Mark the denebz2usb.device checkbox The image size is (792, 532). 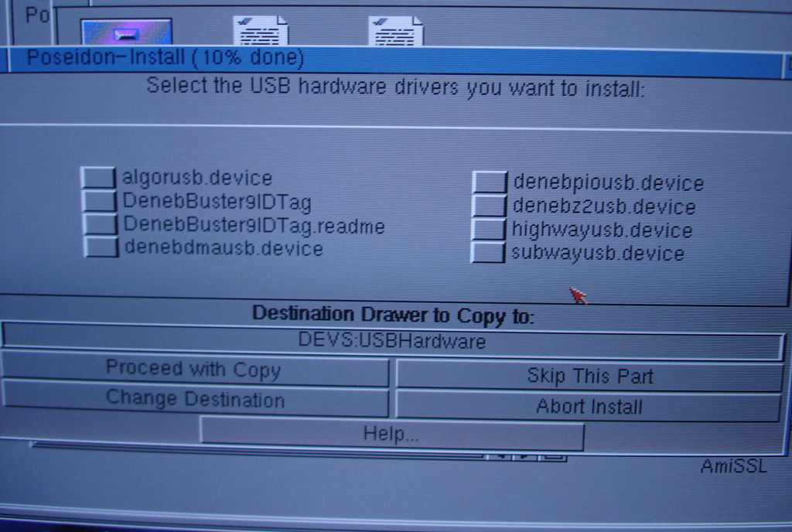(489, 205)
